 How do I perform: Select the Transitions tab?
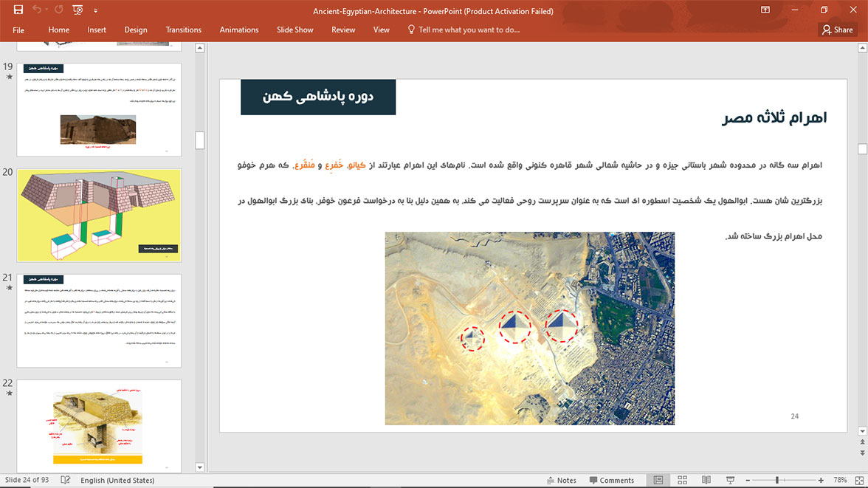(183, 30)
